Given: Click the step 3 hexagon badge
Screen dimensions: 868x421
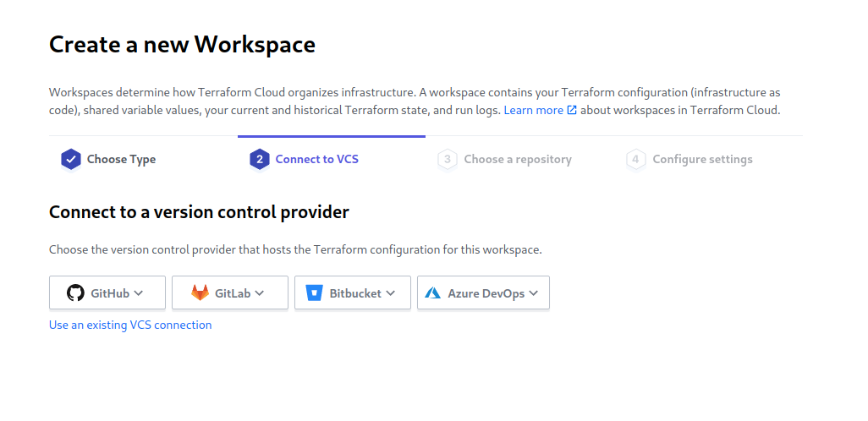Looking at the screenshot, I should [x=448, y=159].
